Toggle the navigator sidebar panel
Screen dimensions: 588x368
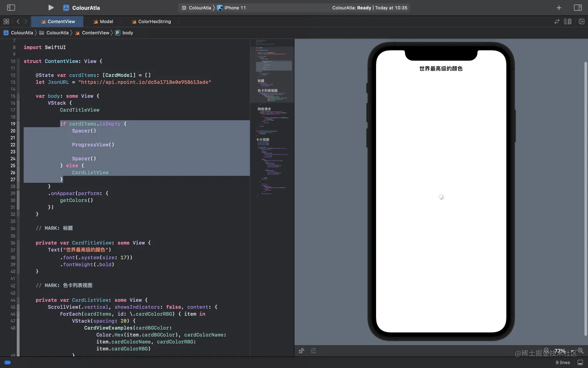(x=11, y=7)
